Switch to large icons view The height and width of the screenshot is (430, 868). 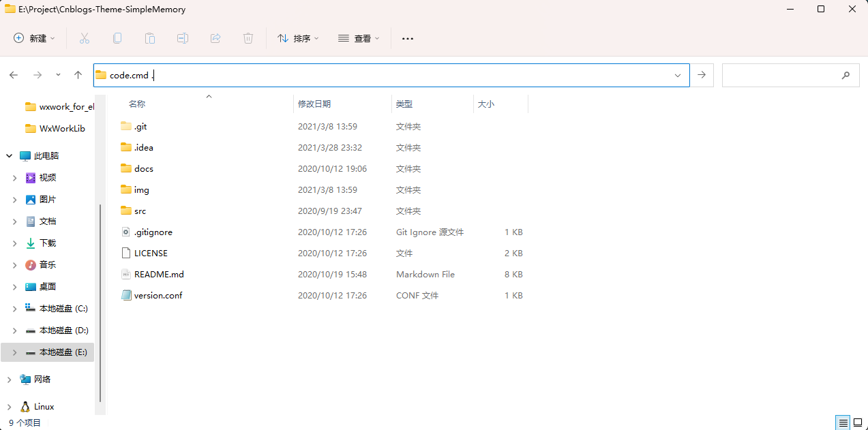pos(858,423)
